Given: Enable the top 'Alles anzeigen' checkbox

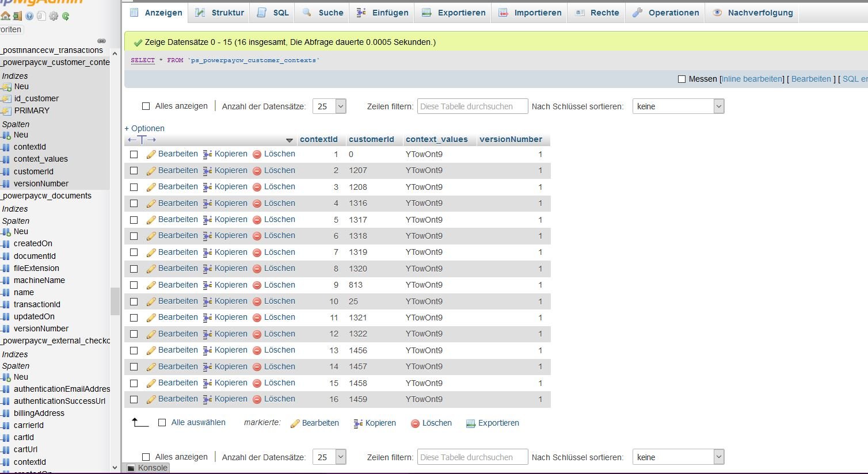Looking at the screenshot, I should 146,106.
